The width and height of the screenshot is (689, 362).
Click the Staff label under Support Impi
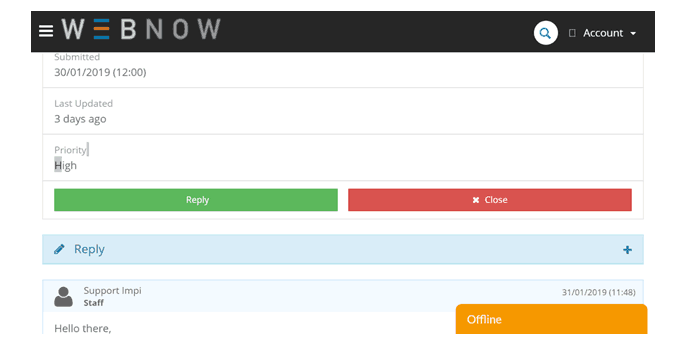(x=94, y=303)
